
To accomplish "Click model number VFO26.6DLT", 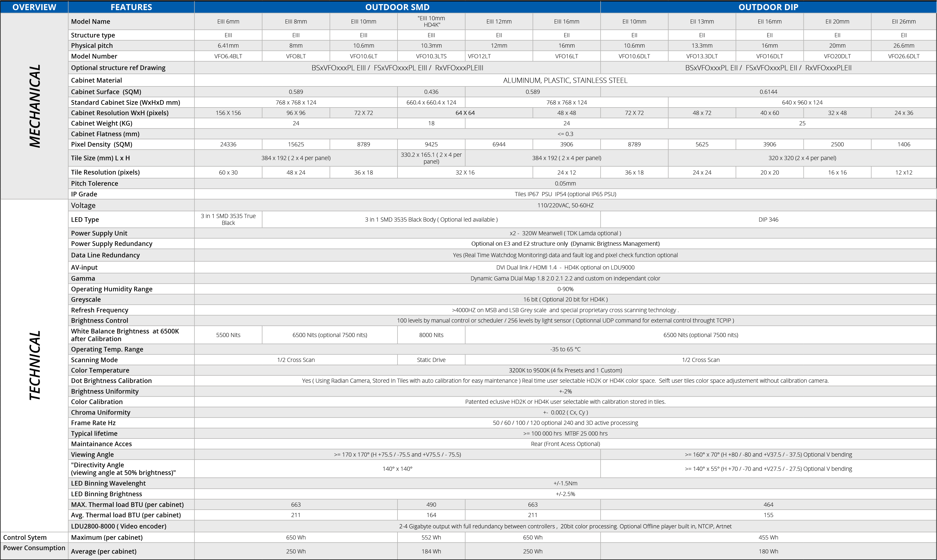I will pyautogui.click(x=904, y=56).
